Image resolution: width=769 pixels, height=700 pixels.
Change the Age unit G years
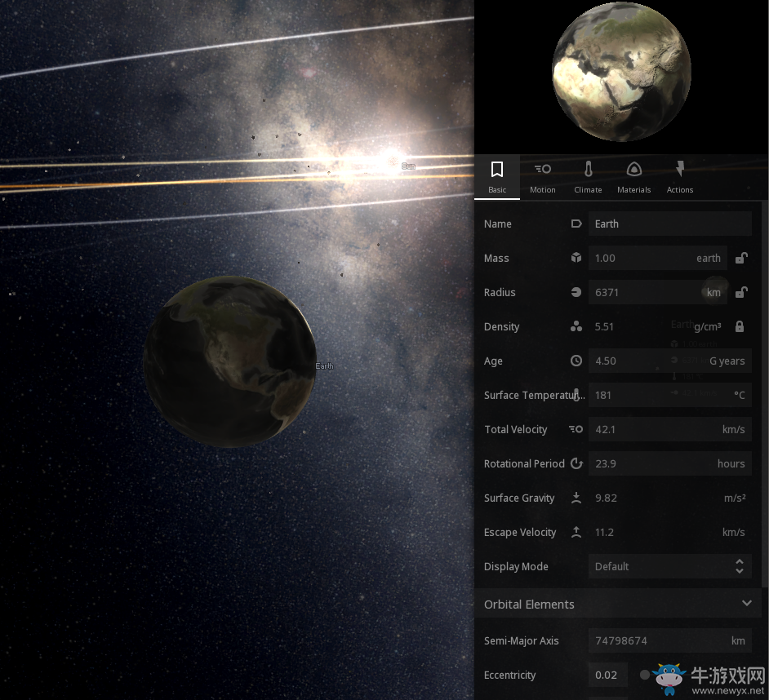click(x=727, y=361)
